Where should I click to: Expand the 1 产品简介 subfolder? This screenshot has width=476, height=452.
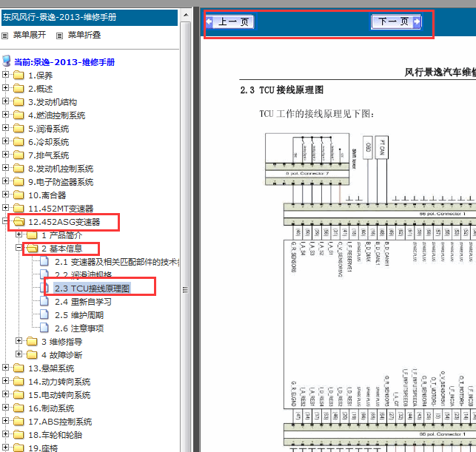point(19,235)
